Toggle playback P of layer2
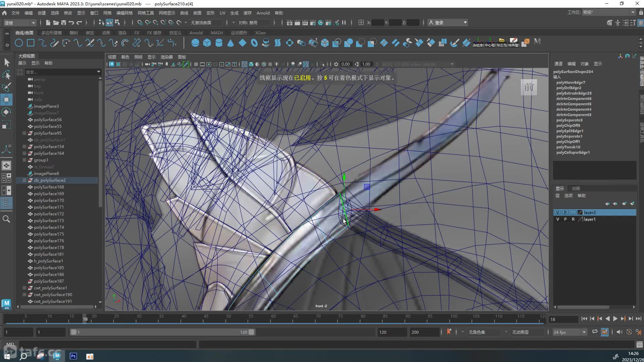Screen dimensions: 644x362 pos(565,213)
